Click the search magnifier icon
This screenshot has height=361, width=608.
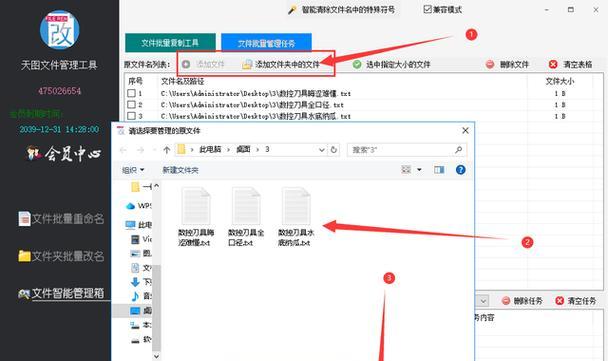(458, 150)
